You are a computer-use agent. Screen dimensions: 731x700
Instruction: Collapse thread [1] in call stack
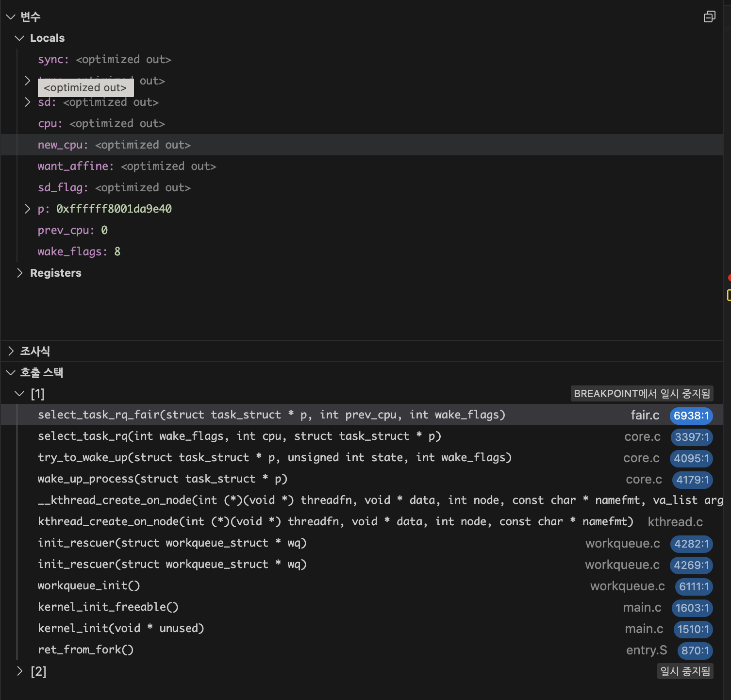tap(19, 394)
